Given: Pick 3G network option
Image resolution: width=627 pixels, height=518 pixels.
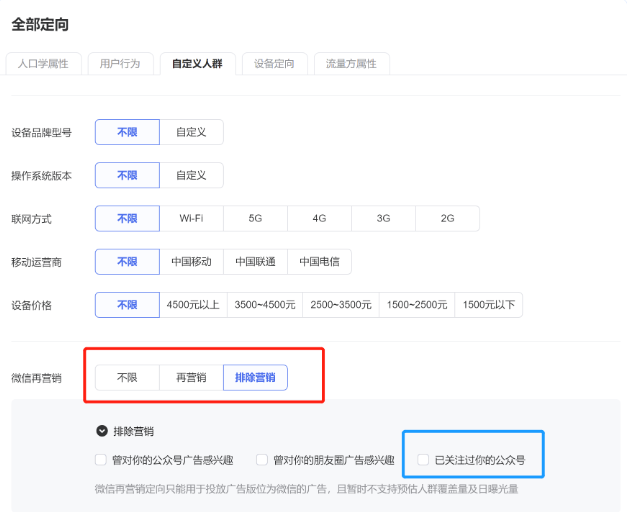Looking at the screenshot, I should (x=383, y=218).
